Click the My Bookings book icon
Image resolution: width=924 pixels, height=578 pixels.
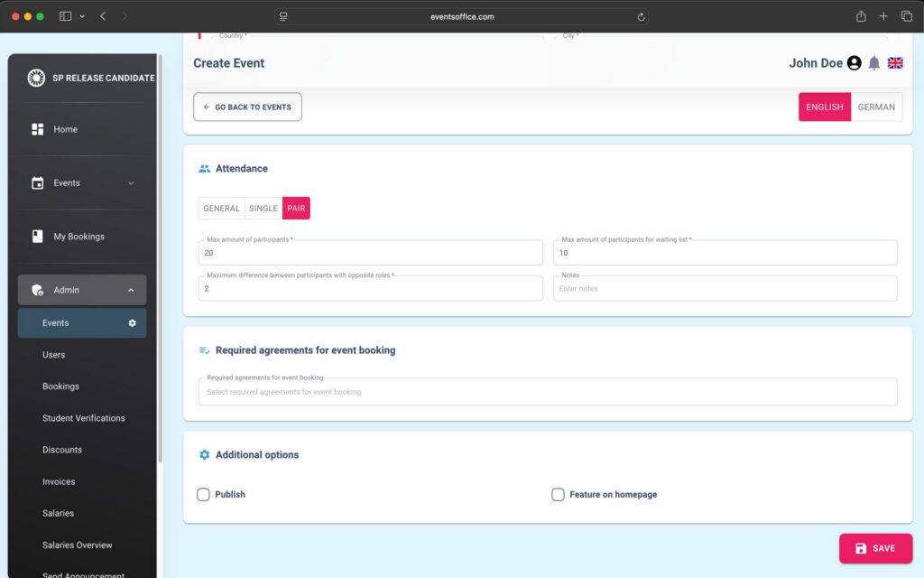tap(38, 237)
